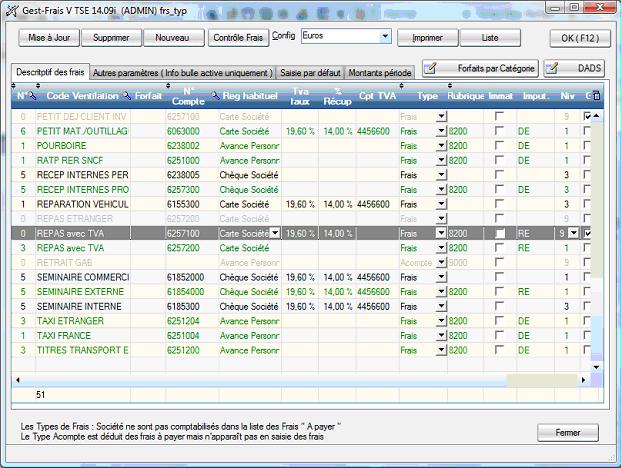Click the search icon beside Reg habituel header
621x468 pixels.
coord(215,96)
